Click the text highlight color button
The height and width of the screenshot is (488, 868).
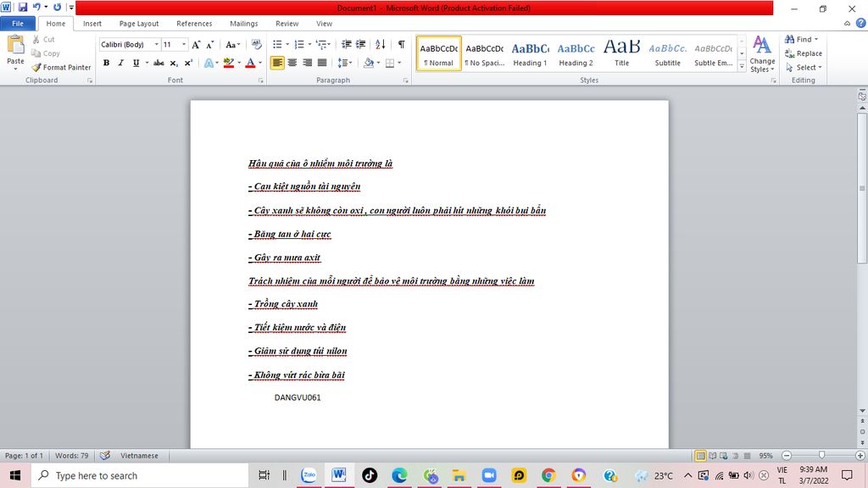pos(229,63)
